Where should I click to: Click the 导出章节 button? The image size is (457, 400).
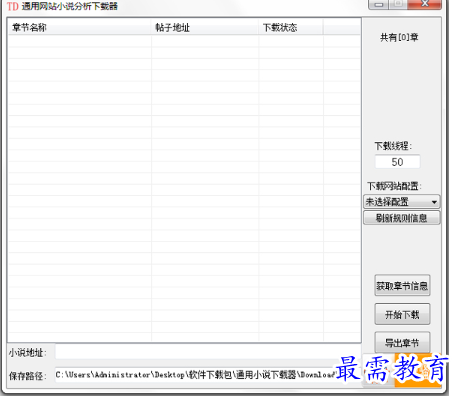(402, 342)
